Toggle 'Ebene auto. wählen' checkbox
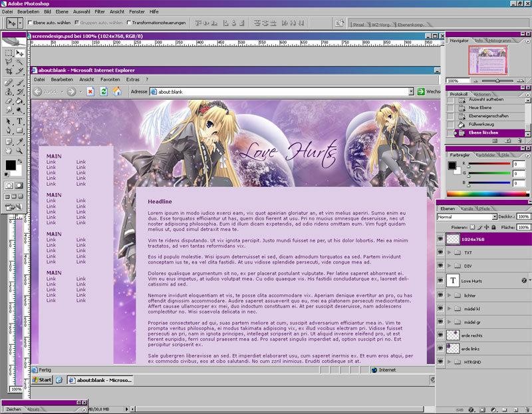The image size is (532, 414). click(30, 23)
